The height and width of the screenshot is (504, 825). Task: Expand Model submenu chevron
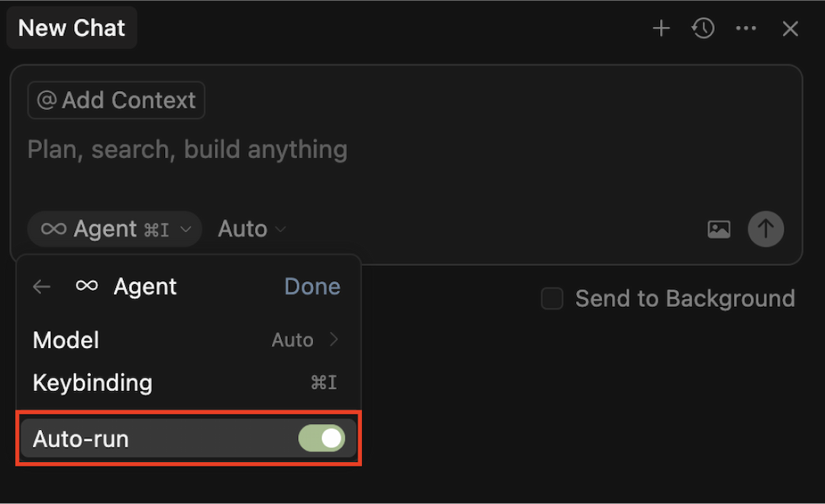334,340
